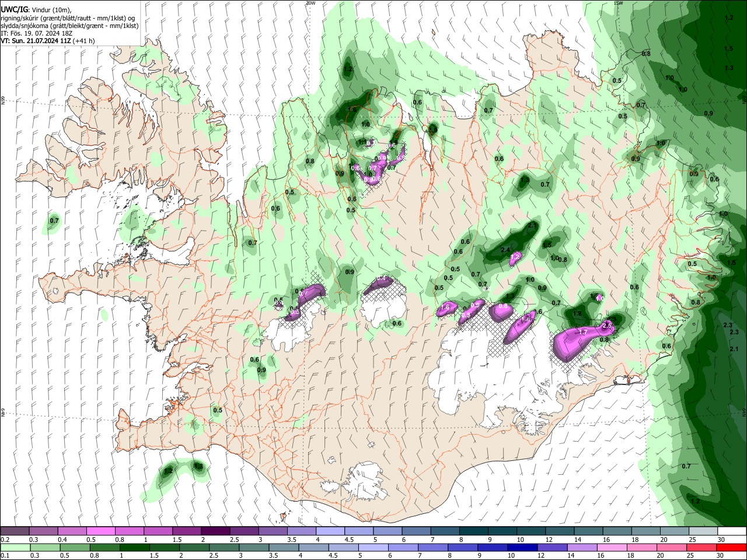The width and height of the screenshot is (747, 560).
Task: Select the lower legend swatch starting at 0.8
Action: pos(104,547)
